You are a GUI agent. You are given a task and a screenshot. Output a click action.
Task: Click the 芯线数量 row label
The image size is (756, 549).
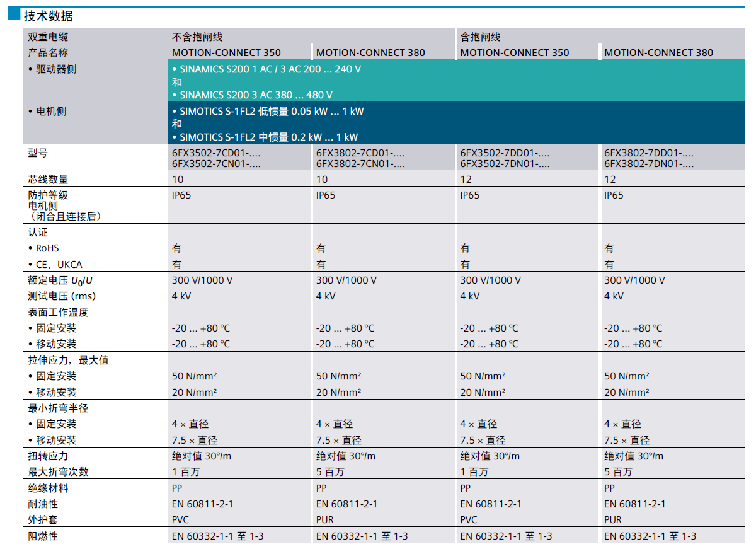48,179
